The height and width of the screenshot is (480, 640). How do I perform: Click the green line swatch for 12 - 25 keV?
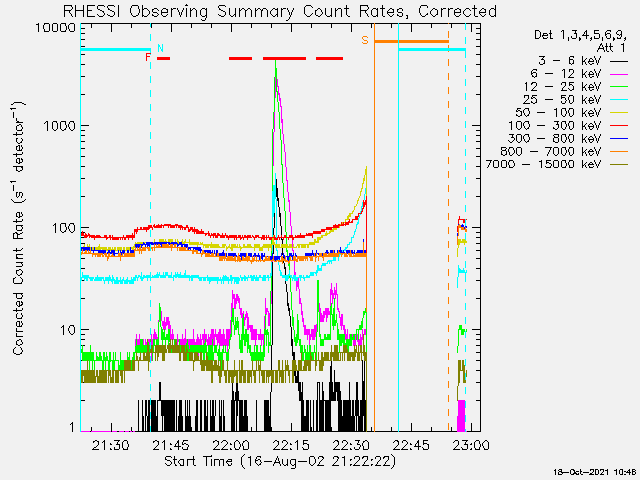[x=619, y=87]
